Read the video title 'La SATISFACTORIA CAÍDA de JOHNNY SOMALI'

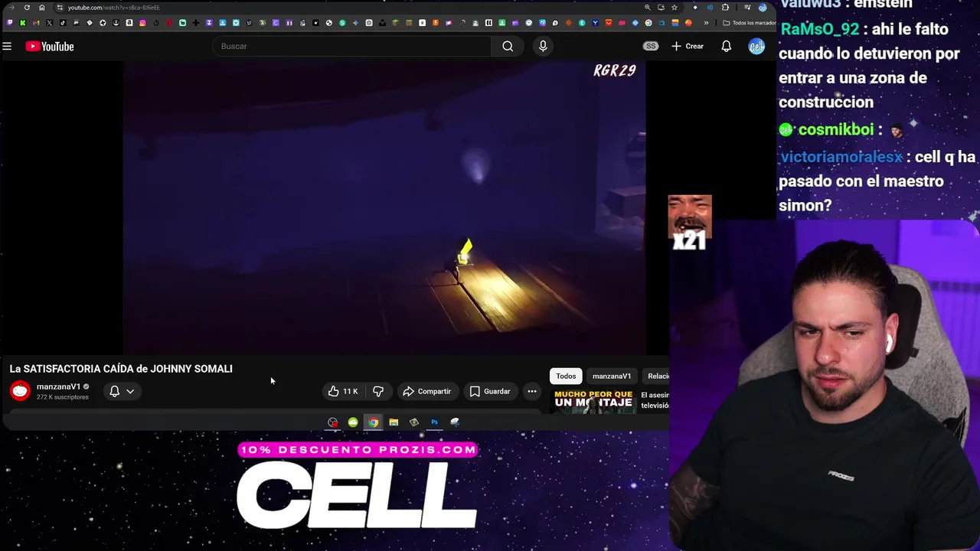tap(121, 369)
